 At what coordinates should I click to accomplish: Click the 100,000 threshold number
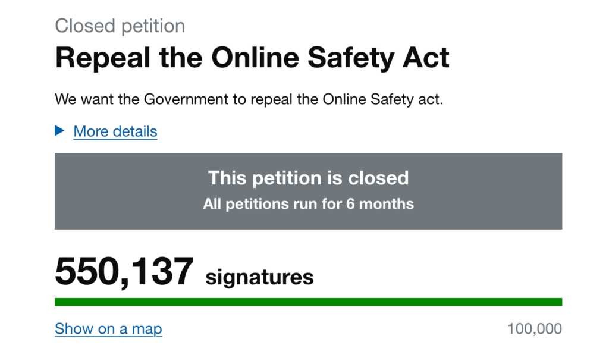pyautogui.click(x=534, y=329)
